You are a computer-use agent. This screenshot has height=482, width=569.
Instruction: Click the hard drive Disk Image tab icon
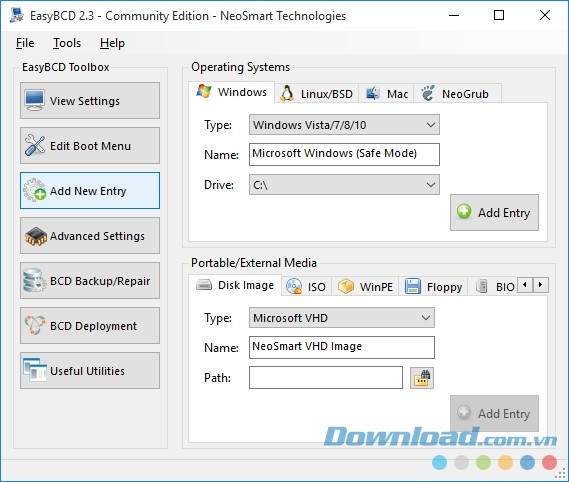click(204, 285)
